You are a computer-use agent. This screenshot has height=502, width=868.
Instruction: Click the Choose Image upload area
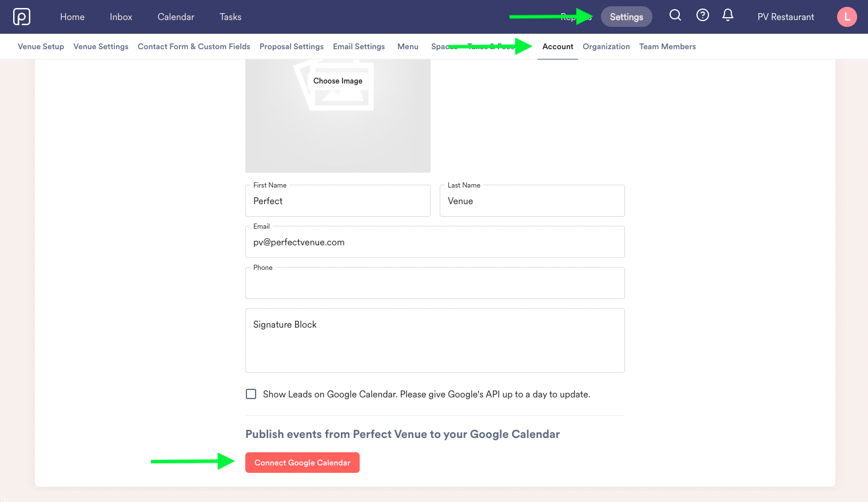(x=337, y=81)
